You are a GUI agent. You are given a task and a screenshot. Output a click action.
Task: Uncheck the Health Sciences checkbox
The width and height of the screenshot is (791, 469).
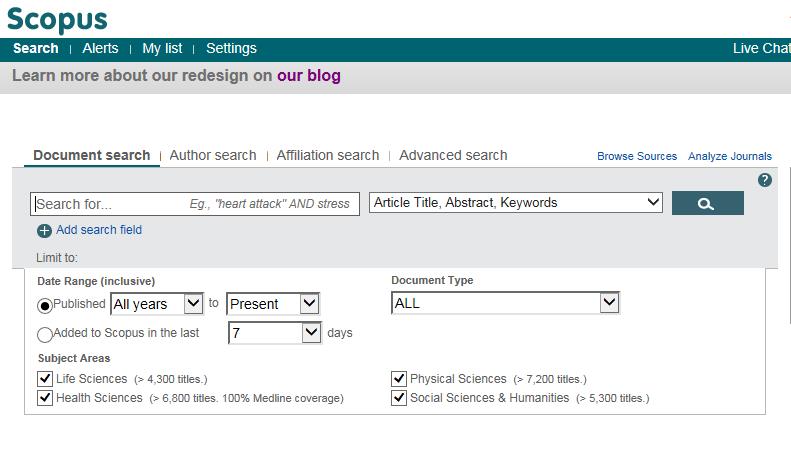[x=45, y=398]
